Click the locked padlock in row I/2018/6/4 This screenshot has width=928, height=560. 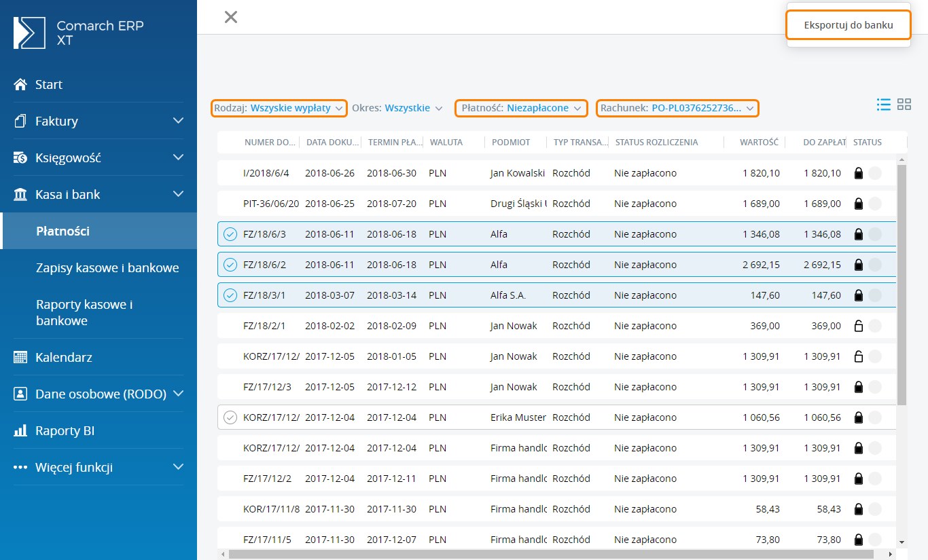[x=858, y=173]
